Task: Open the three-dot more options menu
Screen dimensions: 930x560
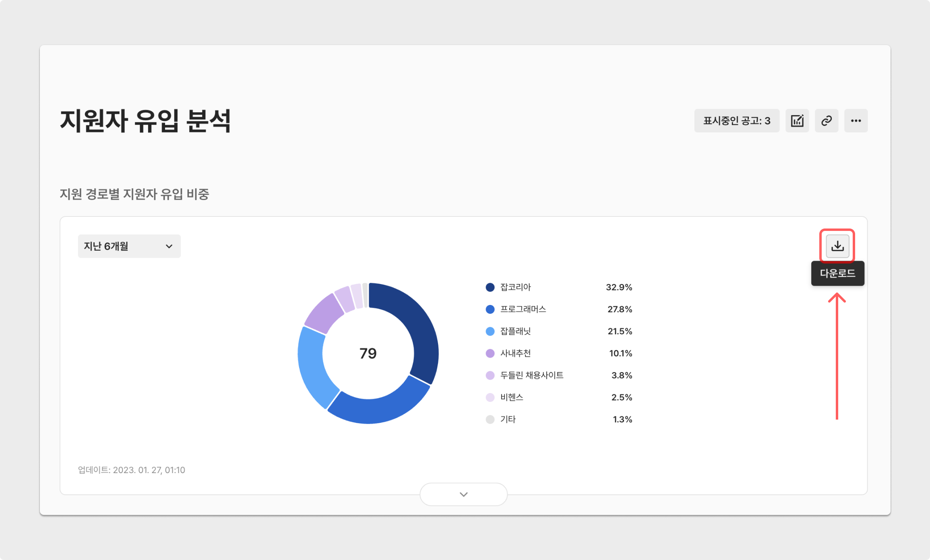Action: coord(856,121)
